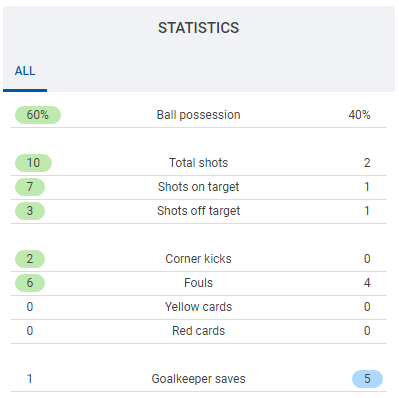Click the Fouls row label
This screenshot has height=398, width=399.
(199, 283)
